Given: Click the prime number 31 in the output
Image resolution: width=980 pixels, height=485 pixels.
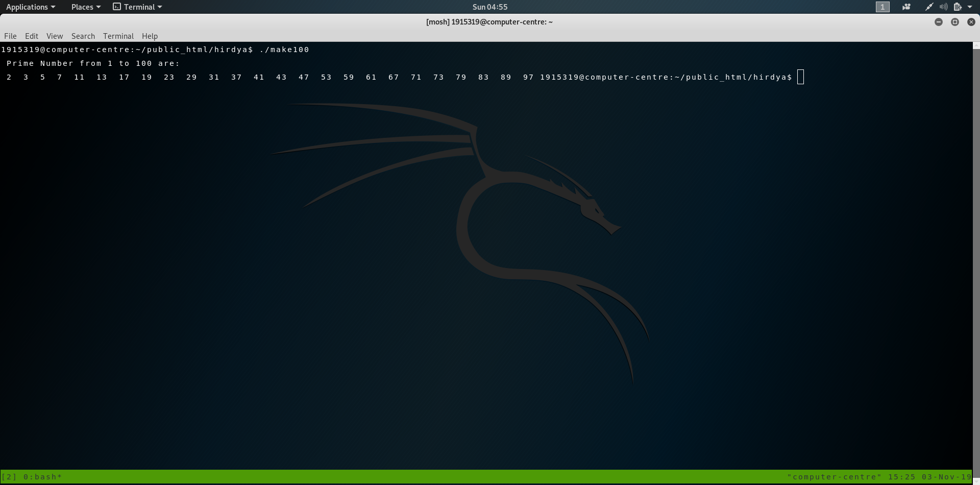Looking at the screenshot, I should click(214, 77).
